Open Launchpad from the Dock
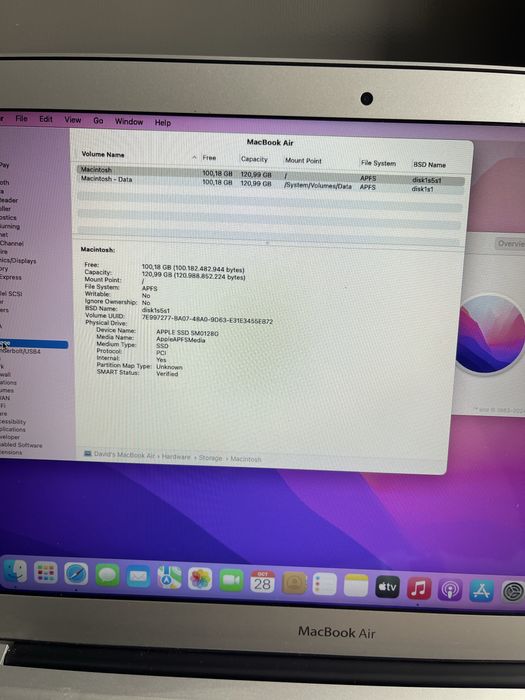 [x=46, y=573]
